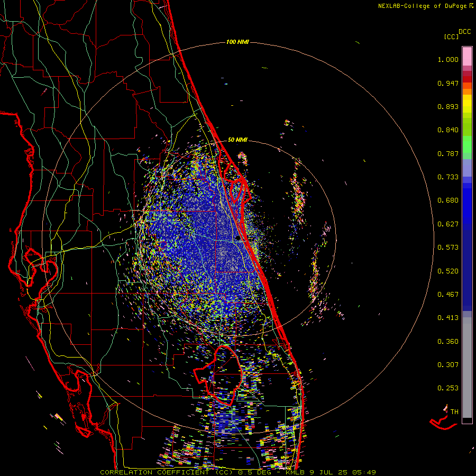Click the [CC] unit label
The height and width of the screenshot is (476, 476).
pyautogui.click(x=451, y=36)
